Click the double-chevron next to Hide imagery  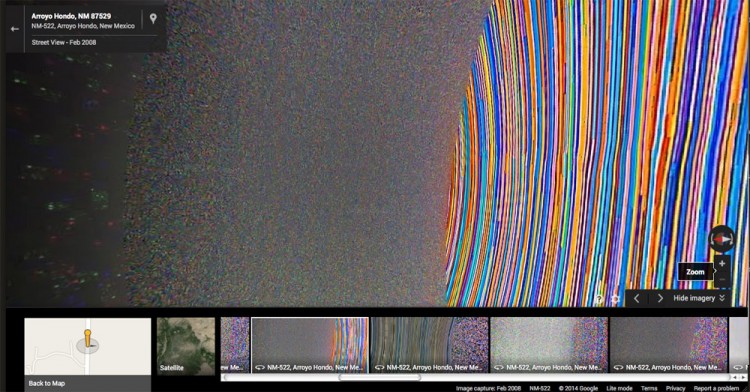(722, 298)
